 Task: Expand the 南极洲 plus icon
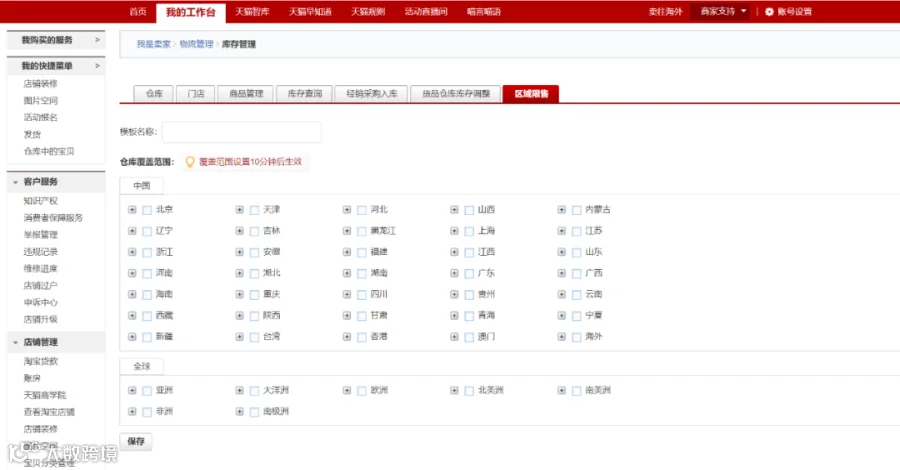pos(239,412)
